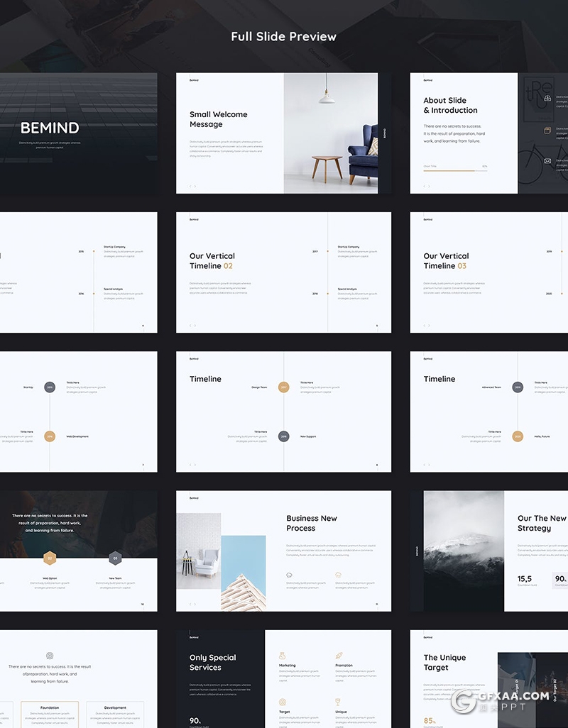Click the Full Slide Preview title
The image size is (568, 728).
[x=284, y=36]
